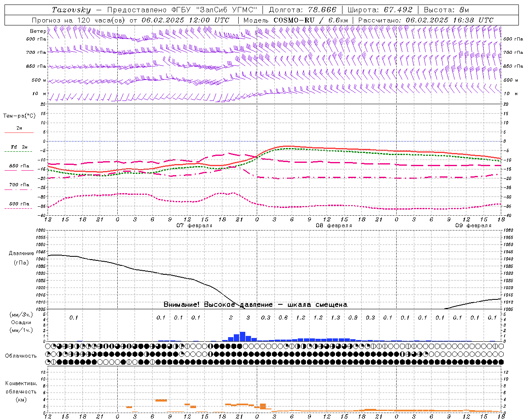
Task: Click the "Высота: 8м" elevation text
Action: click(446, 9)
